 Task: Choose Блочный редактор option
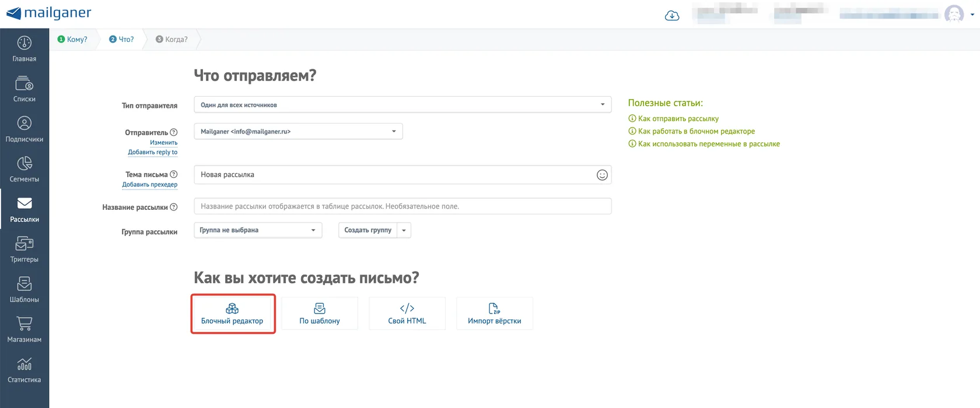click(x=232, y=314)
